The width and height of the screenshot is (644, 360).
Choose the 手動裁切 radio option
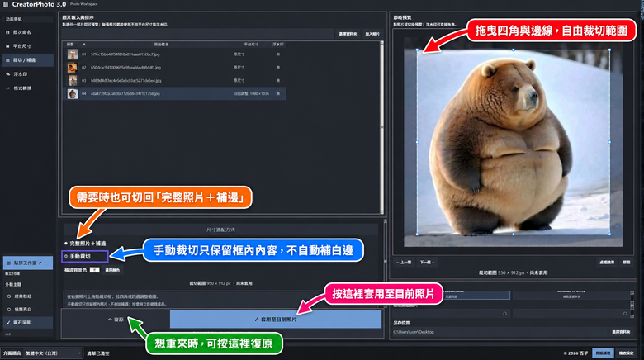click(x=84, y=257)
